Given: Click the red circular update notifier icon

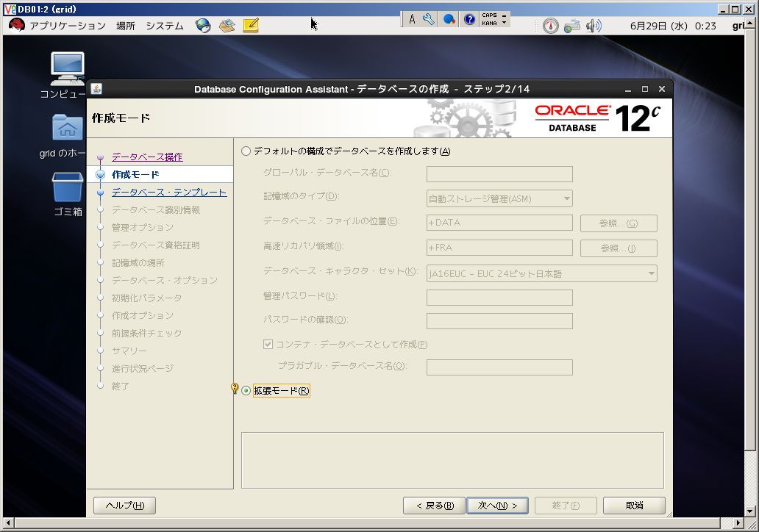Looking at the screenshot, I should 550,26.
